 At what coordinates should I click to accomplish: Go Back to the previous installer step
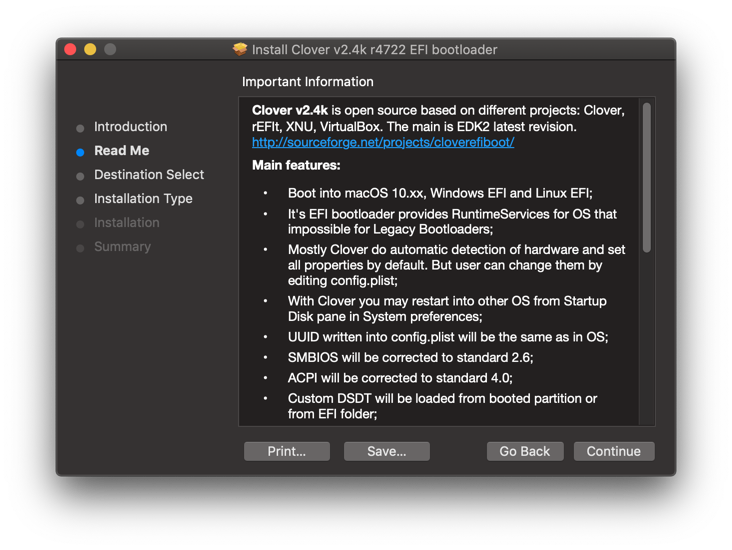pyautogui.click(x=525, y=451)
